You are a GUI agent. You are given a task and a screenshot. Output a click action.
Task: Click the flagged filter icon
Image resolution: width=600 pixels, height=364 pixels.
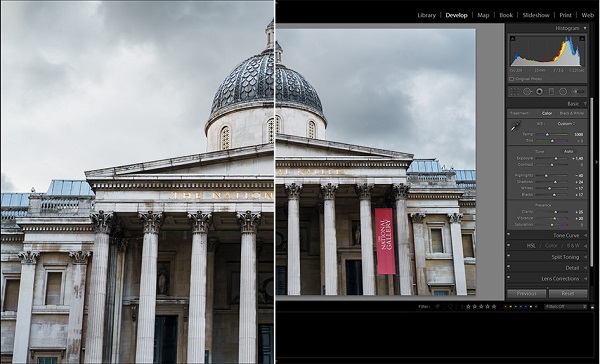[438, 307]
